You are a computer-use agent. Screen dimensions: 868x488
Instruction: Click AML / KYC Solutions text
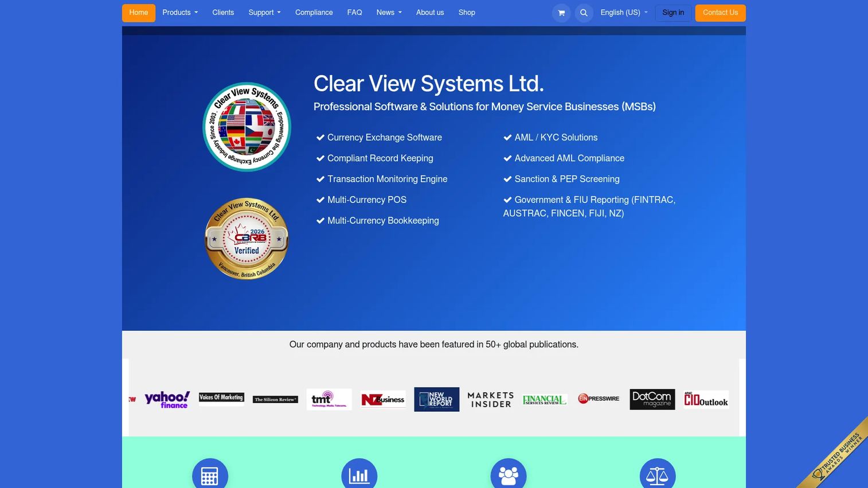(556, 138)
